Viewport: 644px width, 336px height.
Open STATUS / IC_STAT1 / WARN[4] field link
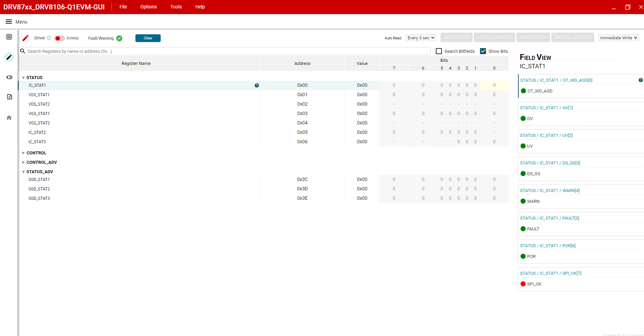pyautogui.click(x=550, y=191)
